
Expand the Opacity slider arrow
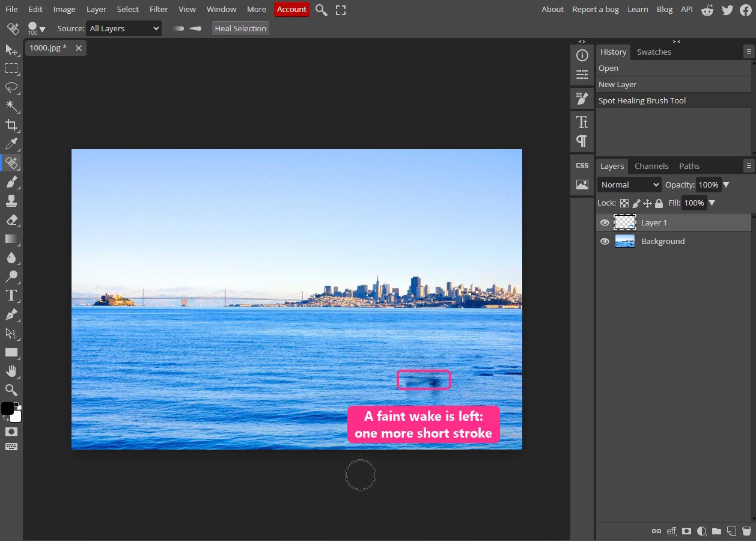726,185
